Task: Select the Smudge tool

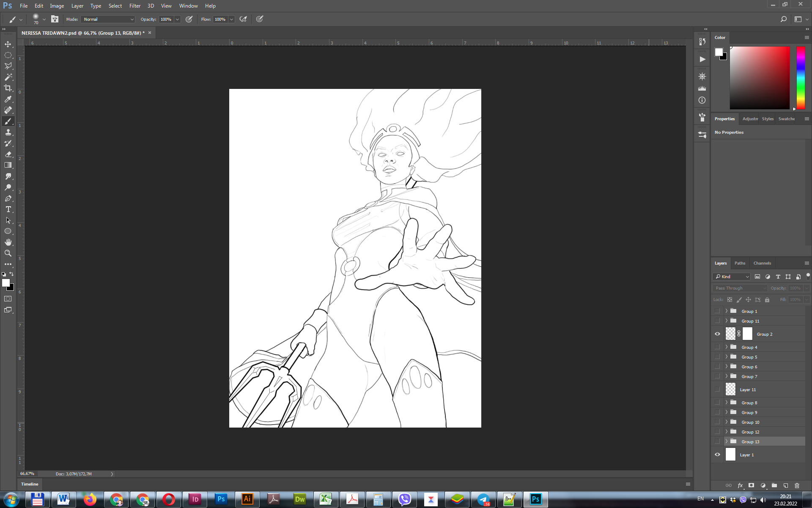Action: click(8, 176)
